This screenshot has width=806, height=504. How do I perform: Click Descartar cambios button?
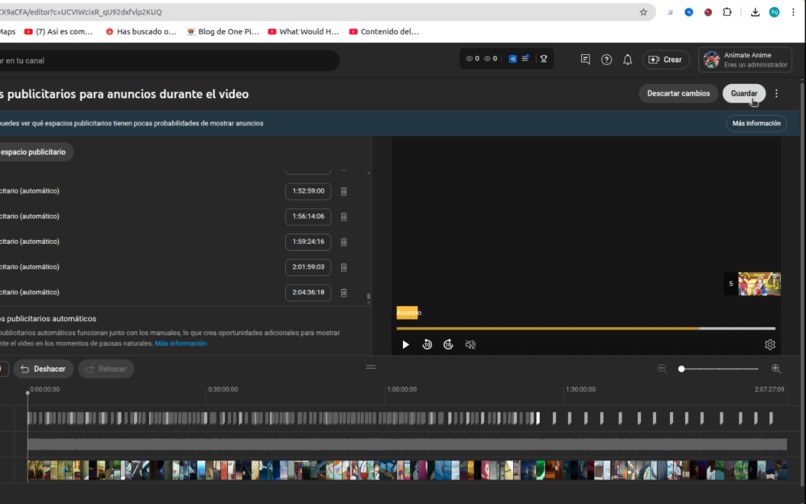678,94
